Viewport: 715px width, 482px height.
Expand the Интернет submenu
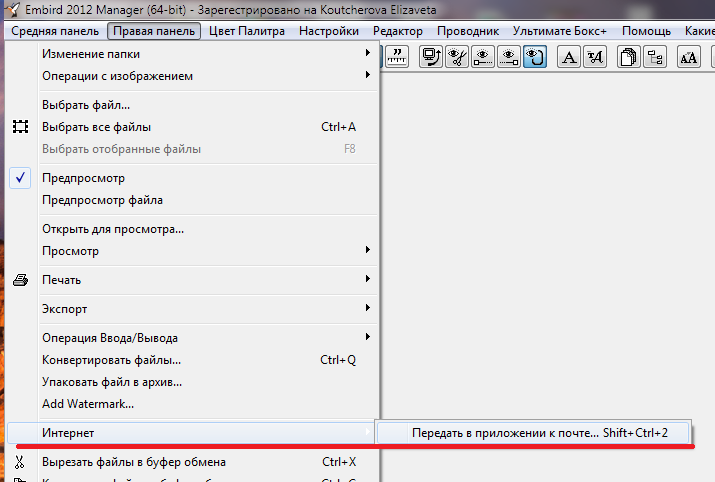point(192,433)
